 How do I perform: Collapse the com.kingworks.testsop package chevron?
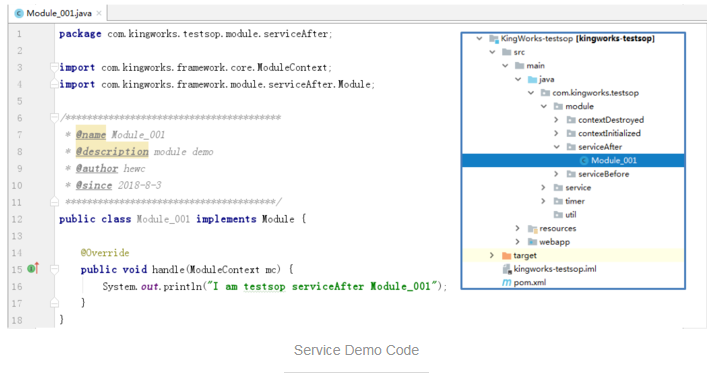click(531, 93)
